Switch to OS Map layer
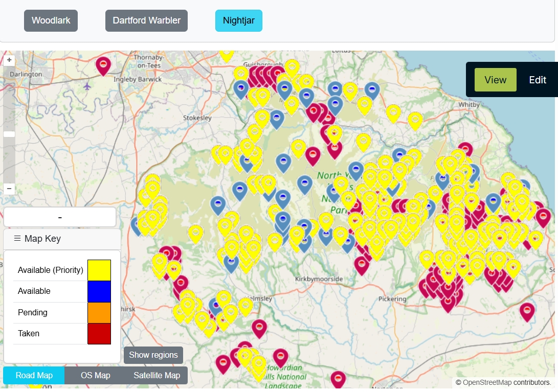 click(95, 375)
